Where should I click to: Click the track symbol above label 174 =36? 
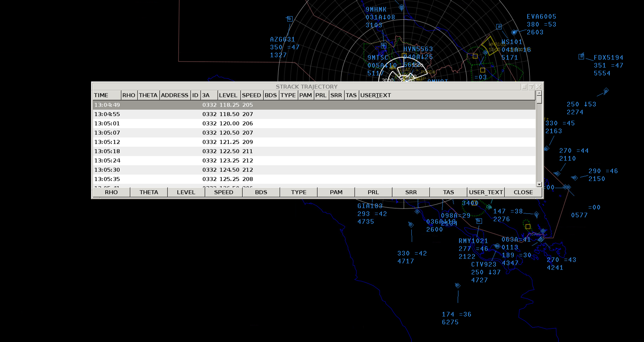tap(458, 285)
